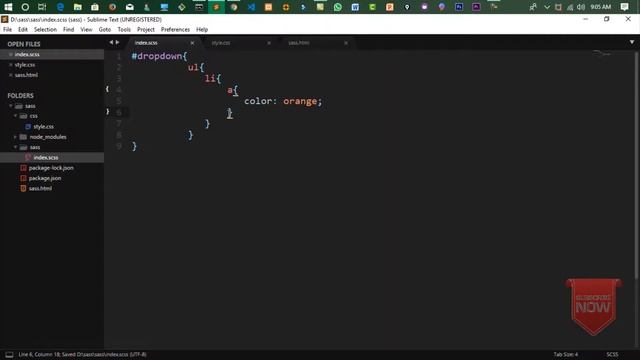Open the Windows Start menu
Screen dimensions: 640x360
tap(8, 7)
